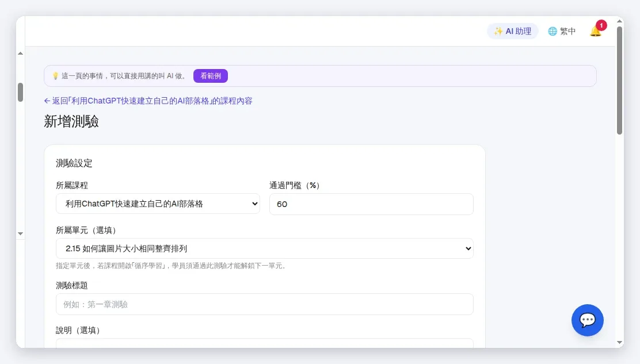The image size is (640, 364).
Task: Click the left sidebar scroll-down arrow
Action: (x=20, y=233)
